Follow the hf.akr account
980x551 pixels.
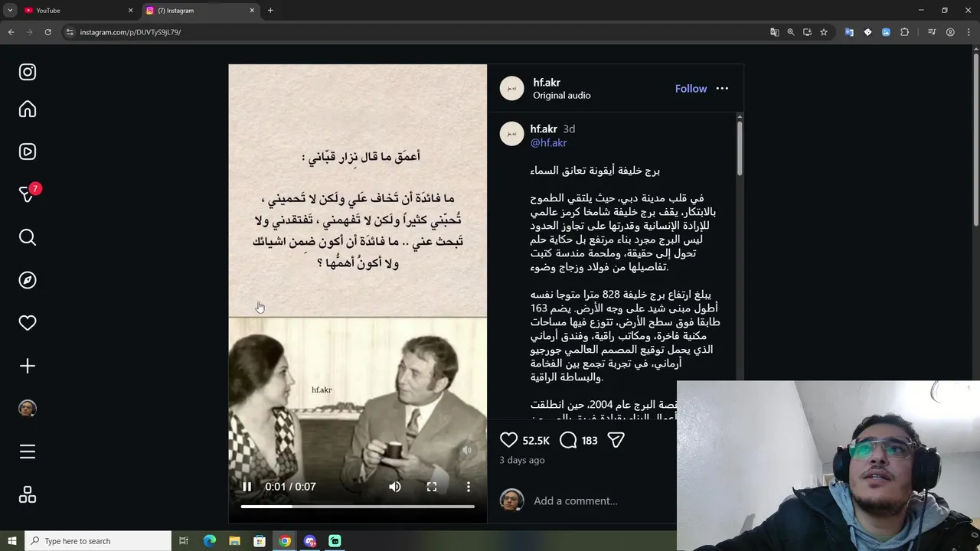691,89
